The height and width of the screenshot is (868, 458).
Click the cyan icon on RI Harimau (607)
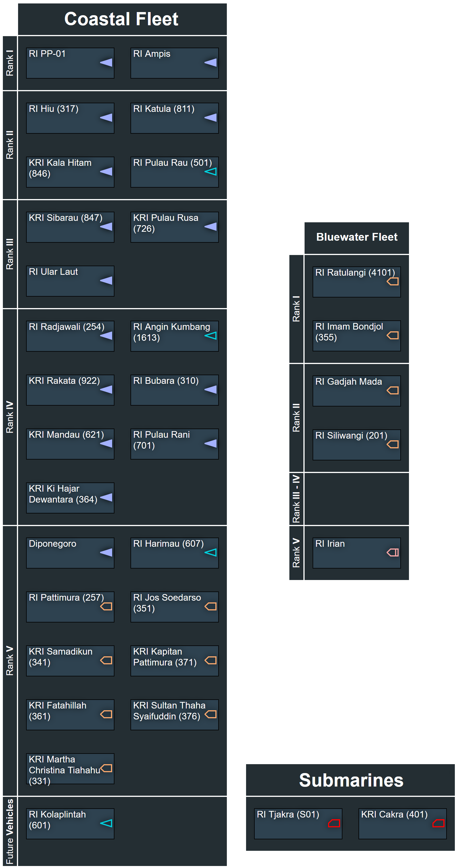tap(211, 552)
